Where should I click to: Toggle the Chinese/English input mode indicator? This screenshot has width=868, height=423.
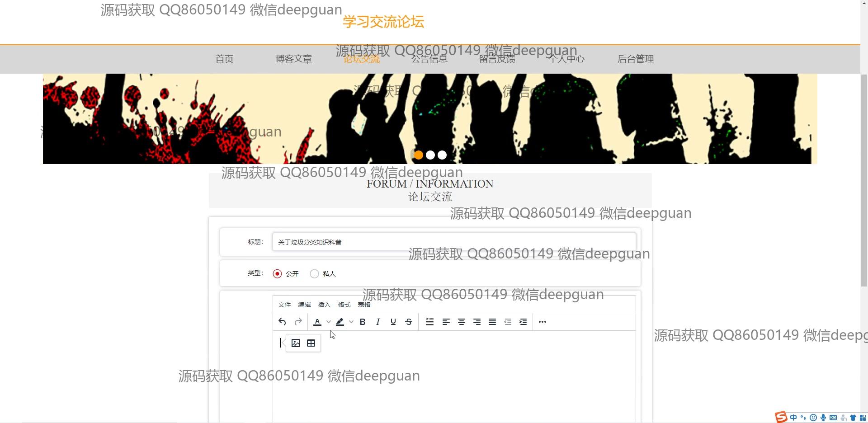(793, 418)
